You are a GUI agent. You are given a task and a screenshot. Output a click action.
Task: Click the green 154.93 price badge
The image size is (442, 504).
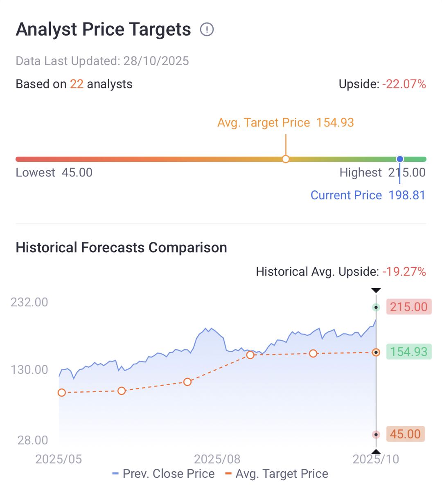pyautogui.click(x=408, y=352)
